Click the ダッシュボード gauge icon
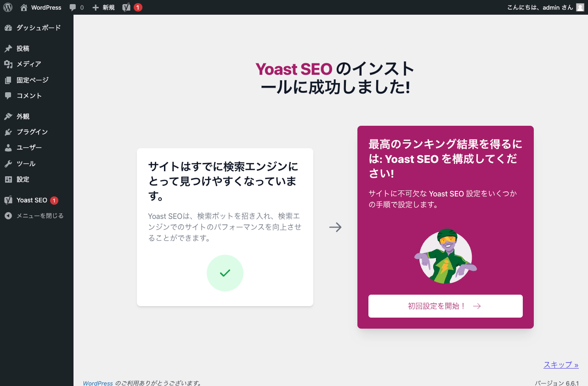Viewport: 588px width, 386px height. tap(8, 28)
